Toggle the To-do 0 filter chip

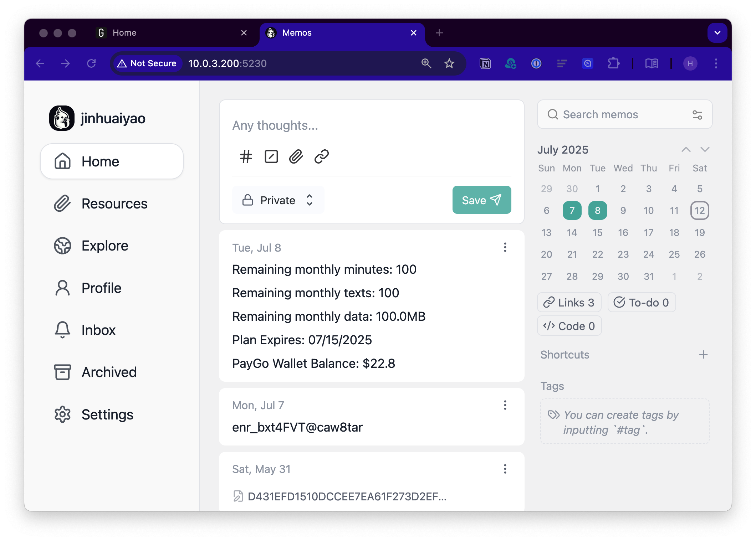tap(641, 303)
